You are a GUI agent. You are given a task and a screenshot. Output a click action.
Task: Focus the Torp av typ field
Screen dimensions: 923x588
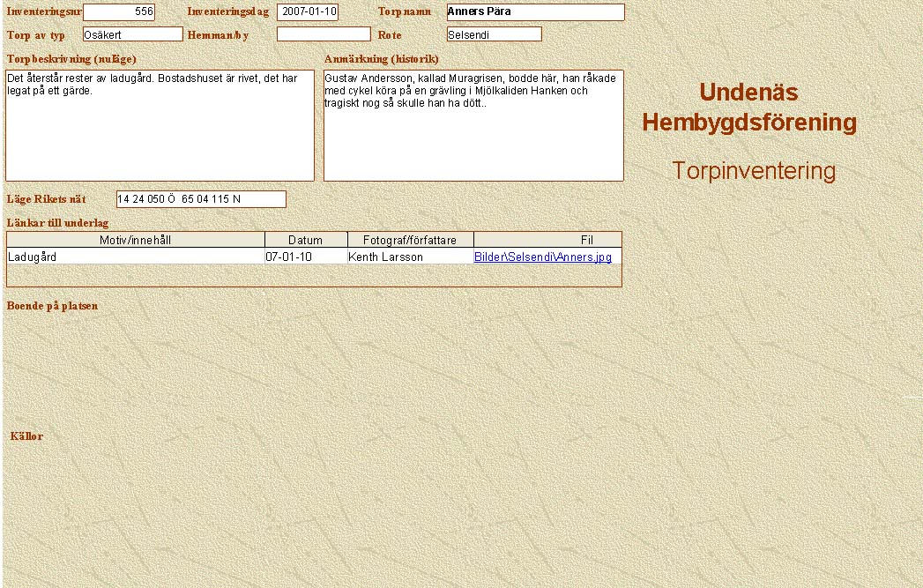coord(132,34)
